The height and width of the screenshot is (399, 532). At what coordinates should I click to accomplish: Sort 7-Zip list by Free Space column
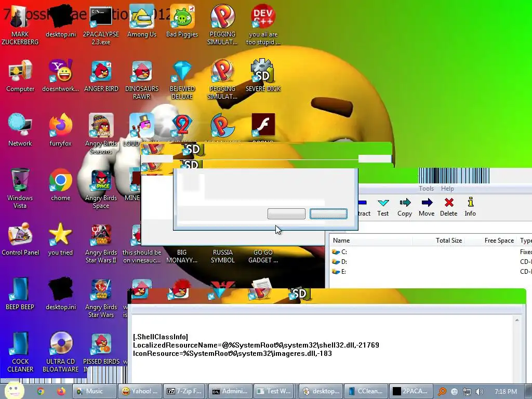coord(490,240)
